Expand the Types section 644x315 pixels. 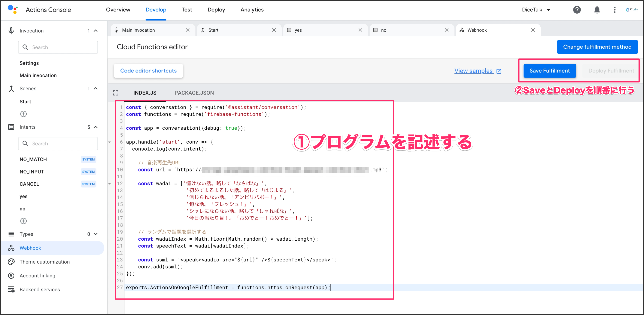pos(96,234)
